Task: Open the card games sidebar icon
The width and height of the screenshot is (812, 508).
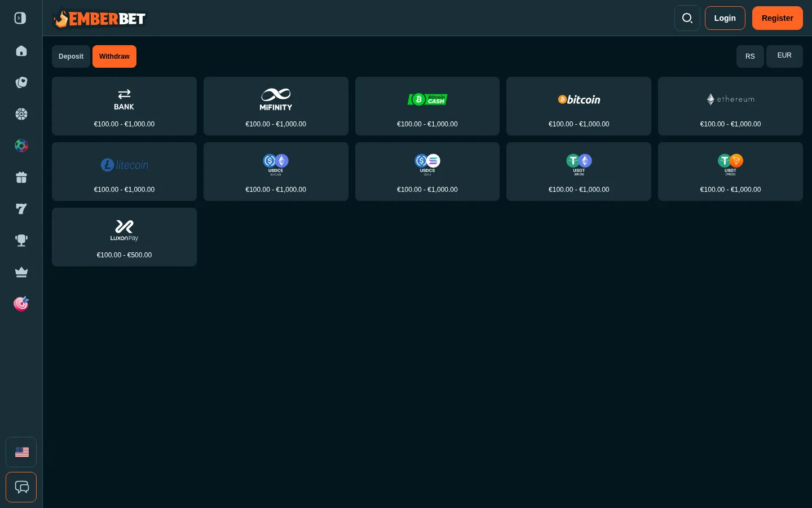Action: click(21, 82)
